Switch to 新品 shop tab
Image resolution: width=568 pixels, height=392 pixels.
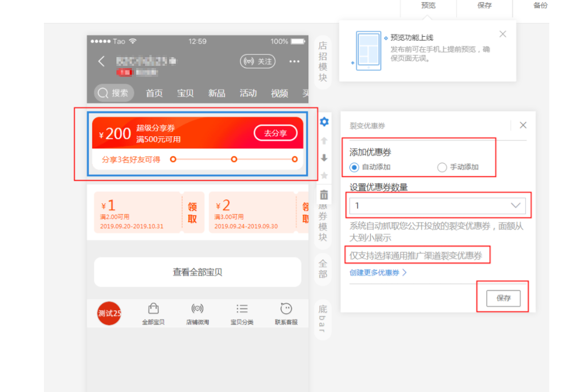216,93
